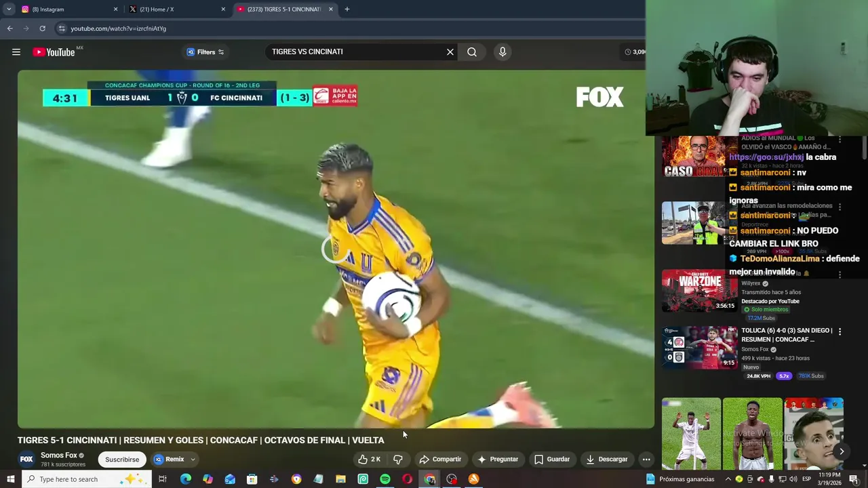Switch the ESP input language
This screenshot has width=868, height=488.
pyautogui.click(x=807, y=479)
